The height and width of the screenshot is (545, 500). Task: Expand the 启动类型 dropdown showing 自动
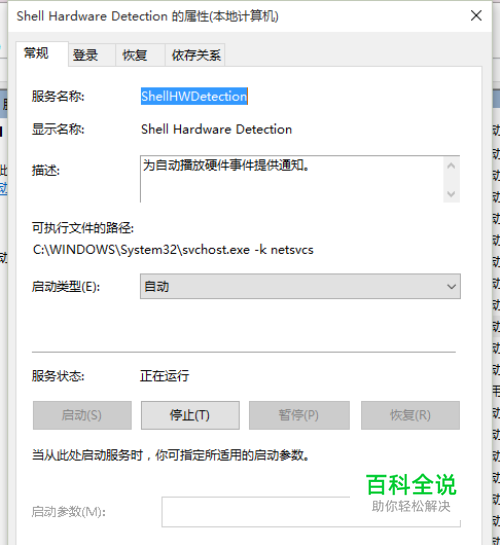300,286
